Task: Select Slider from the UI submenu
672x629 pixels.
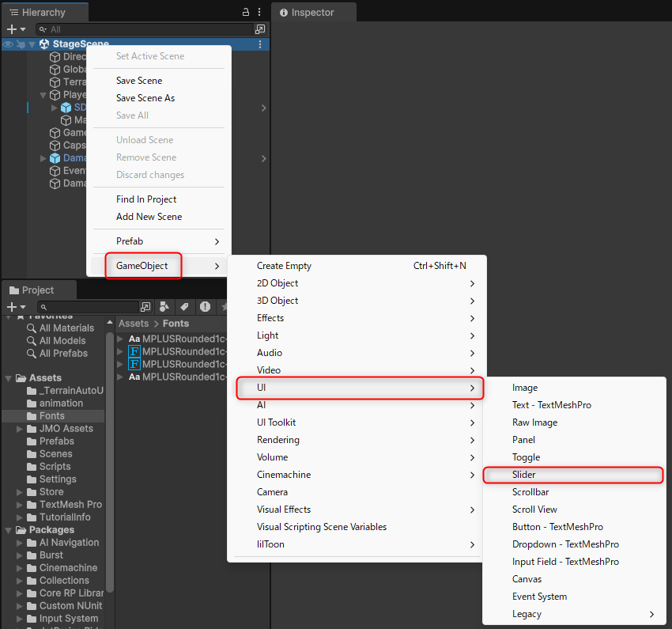Action: point(523,475)
